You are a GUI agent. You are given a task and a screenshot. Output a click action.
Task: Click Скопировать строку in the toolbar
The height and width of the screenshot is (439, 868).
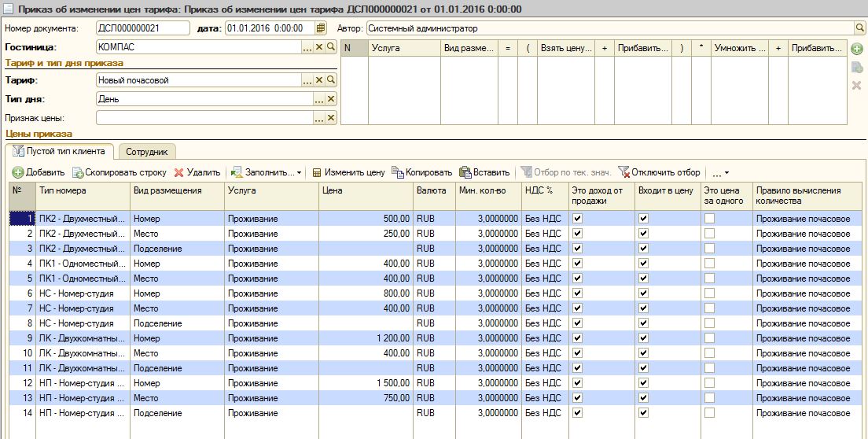120,172
